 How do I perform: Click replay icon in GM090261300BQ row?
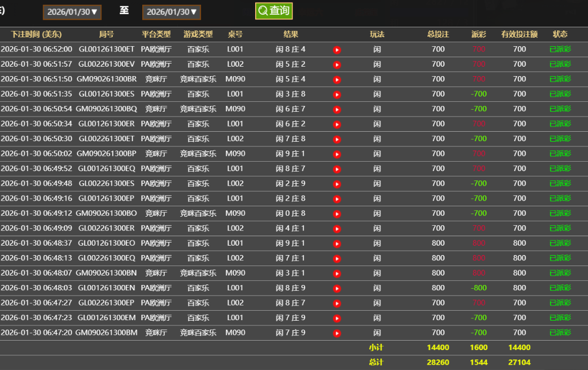click(x=337, y=110)
